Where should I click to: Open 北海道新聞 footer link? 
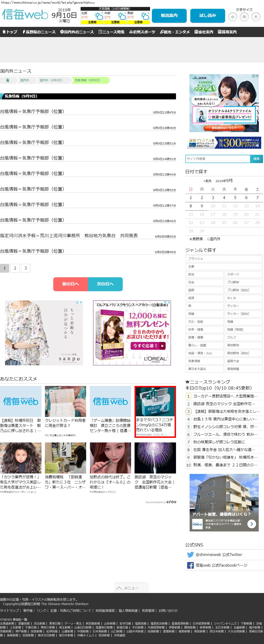pos(7,624)
